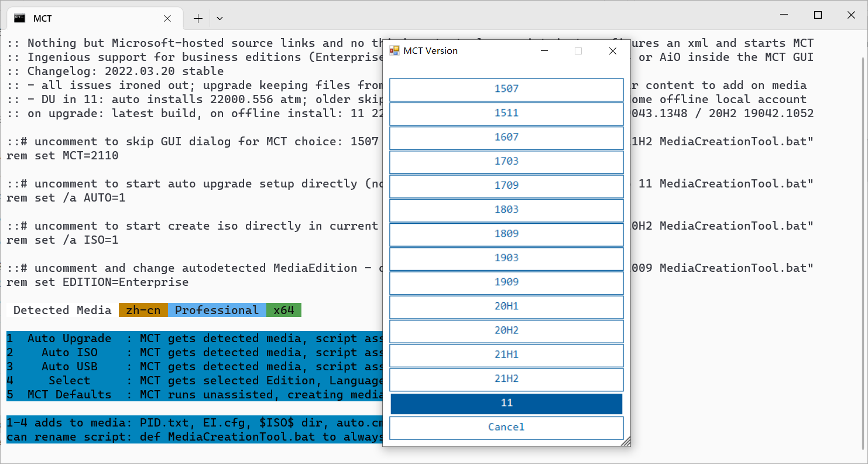This screenshot has height=464, width=868.
Task: Choose the 20H2 version button
Action: pos(506,330)
